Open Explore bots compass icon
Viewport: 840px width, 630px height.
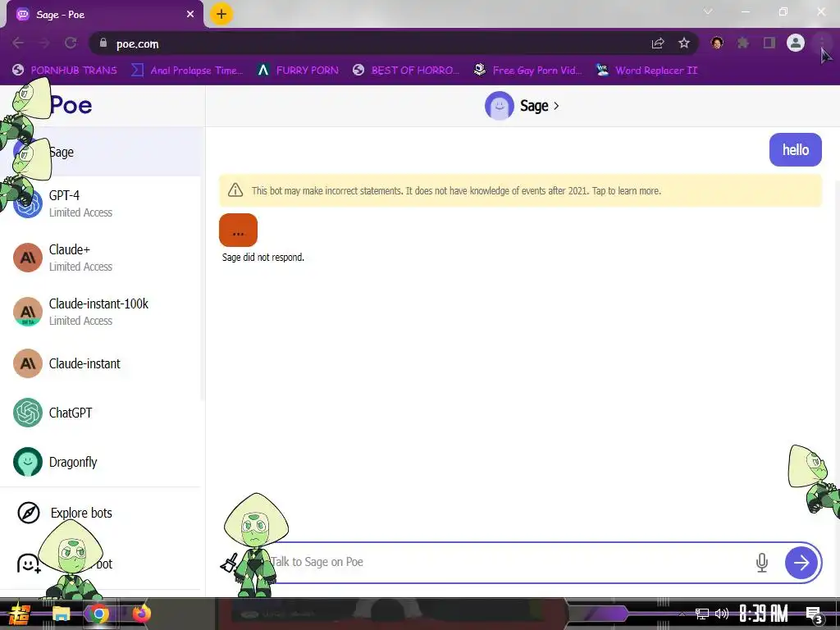pyautogui.click(x=29, y=513)
